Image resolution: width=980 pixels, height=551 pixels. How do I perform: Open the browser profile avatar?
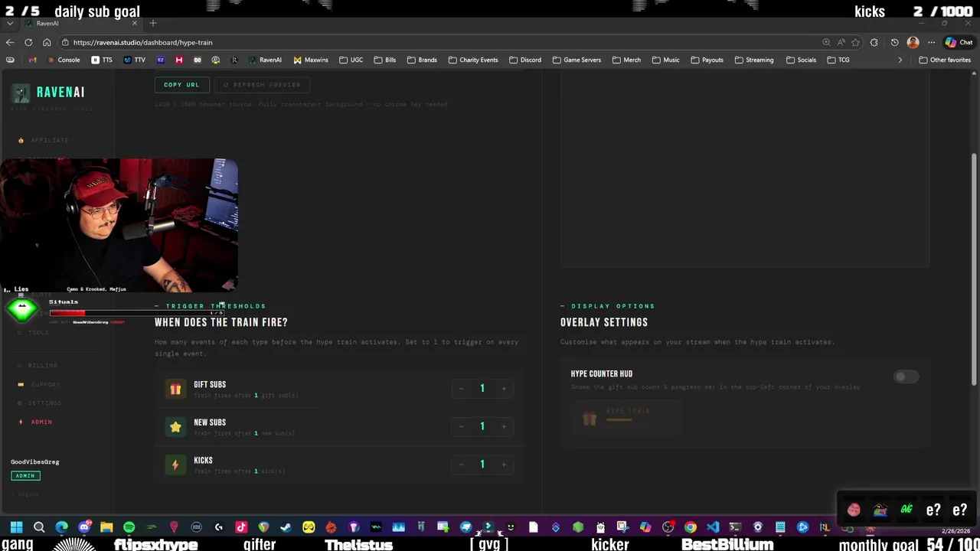(913, 42)
